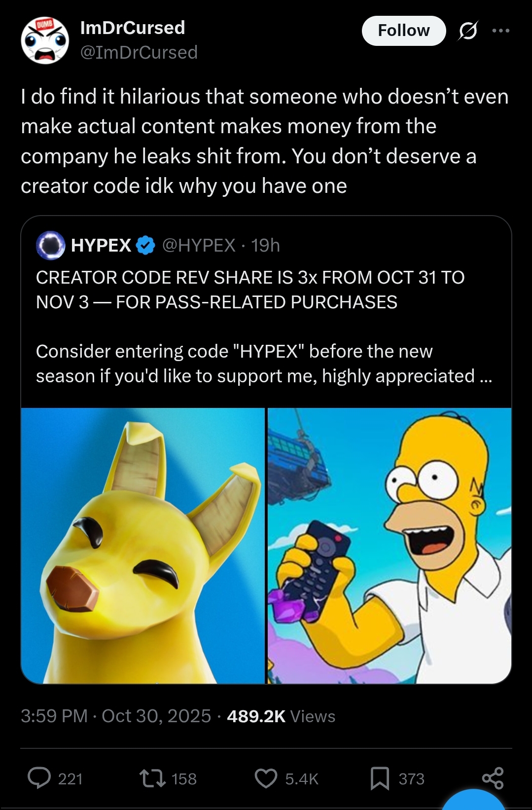This screenshot has height=810, width=532.
Task: Follow the ImDrCursed account
Action: (404, 31)
